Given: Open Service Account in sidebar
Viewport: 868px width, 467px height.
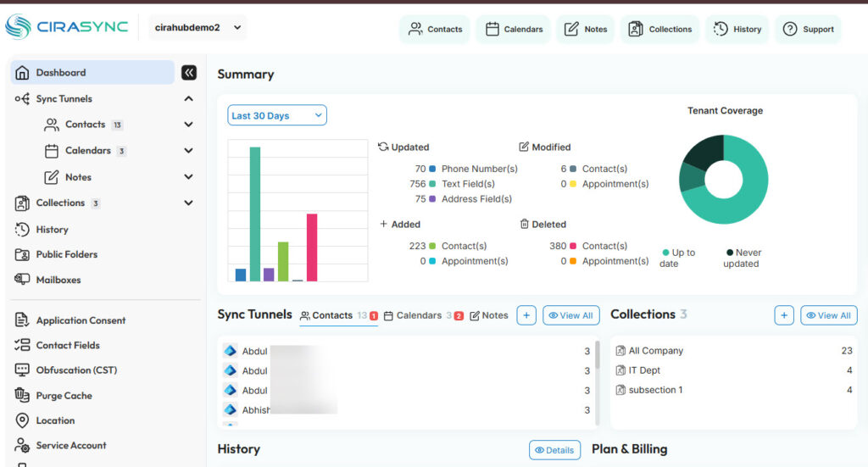Looking at the screenshot, I should click(71, 446).
